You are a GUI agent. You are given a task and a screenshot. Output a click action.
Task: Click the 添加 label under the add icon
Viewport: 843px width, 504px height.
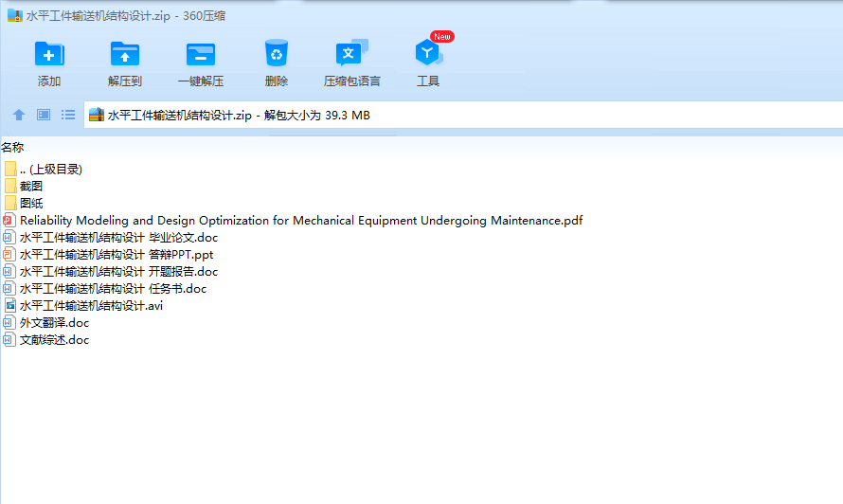point(49,81)
